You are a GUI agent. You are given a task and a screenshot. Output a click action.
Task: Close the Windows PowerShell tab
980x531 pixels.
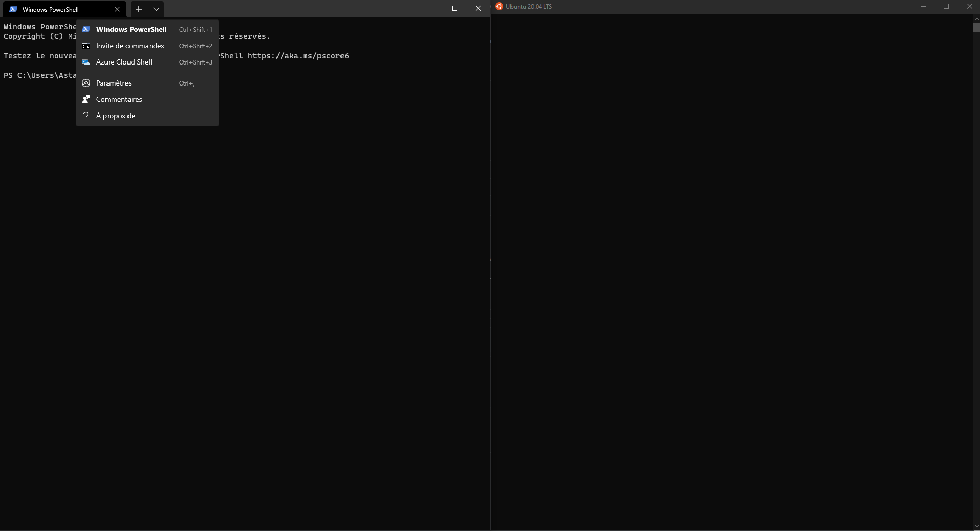117,9
